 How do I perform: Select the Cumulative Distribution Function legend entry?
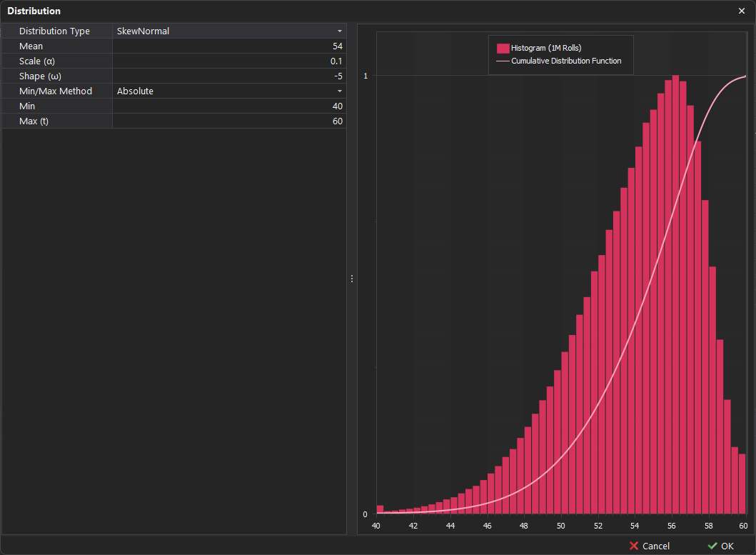(566, 61)
